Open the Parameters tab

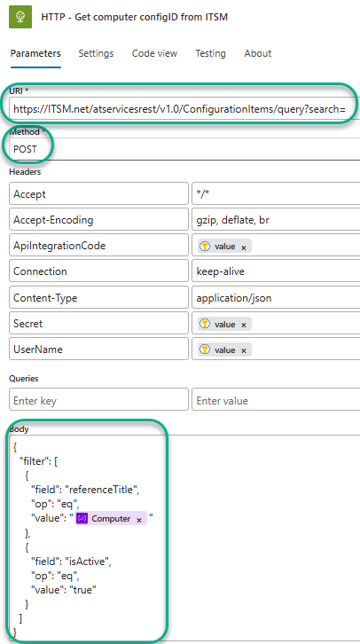(35, 53)
